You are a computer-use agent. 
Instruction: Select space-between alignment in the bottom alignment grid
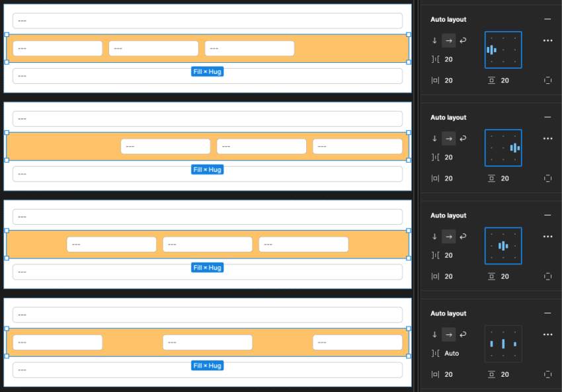click(x=503, y=344)
